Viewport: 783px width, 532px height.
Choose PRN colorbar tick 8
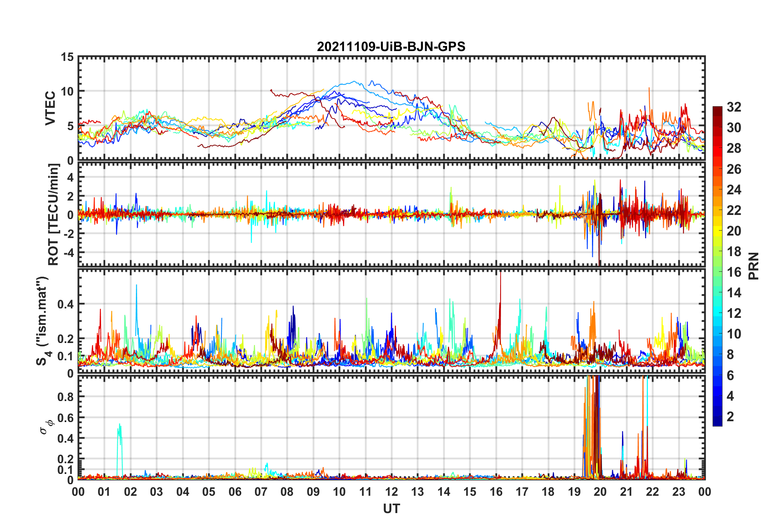click(x=730, y=355)
